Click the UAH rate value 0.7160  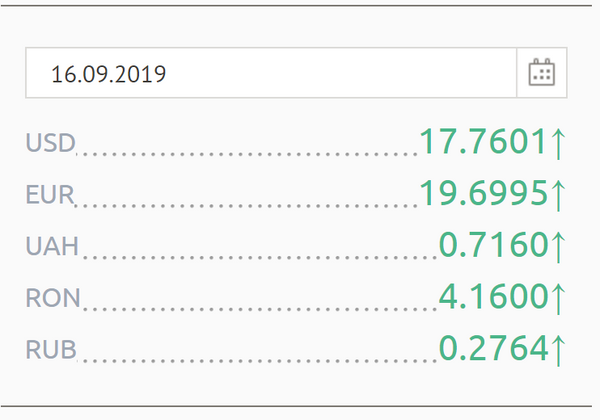coord(494,244)
